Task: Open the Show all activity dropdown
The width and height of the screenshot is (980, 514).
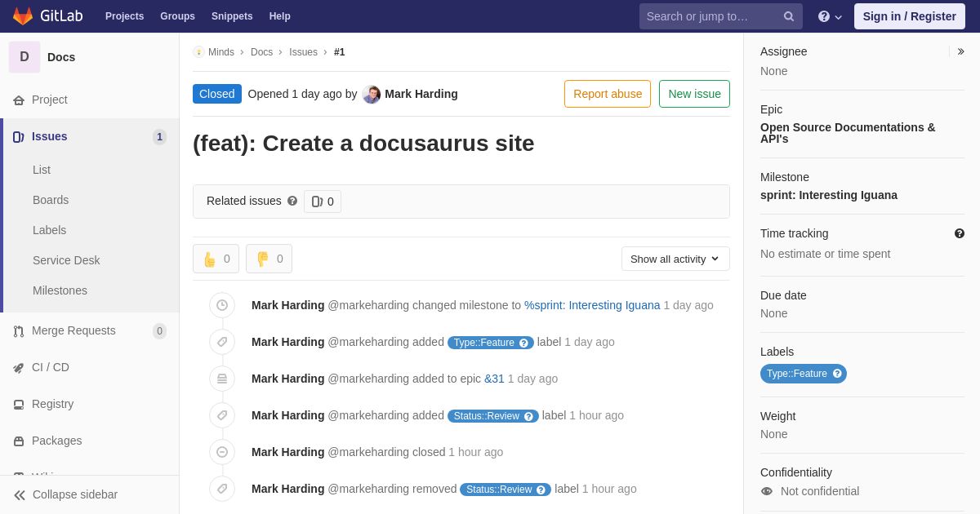Action: click(x=675, y=259)
